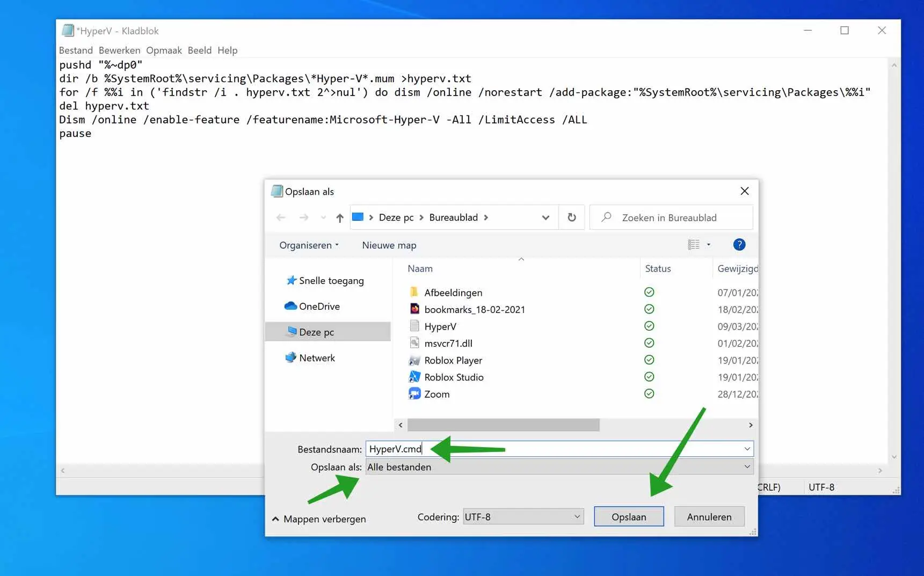Select the Roblox Player shortcut icon

tap(414, 360)
